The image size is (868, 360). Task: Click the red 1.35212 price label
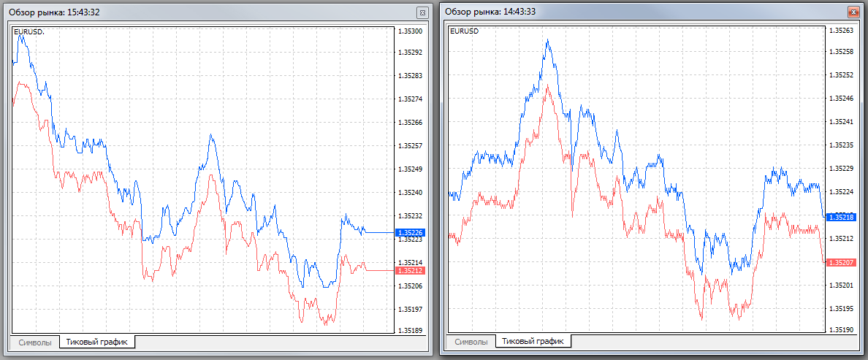(x=410, y=270)
